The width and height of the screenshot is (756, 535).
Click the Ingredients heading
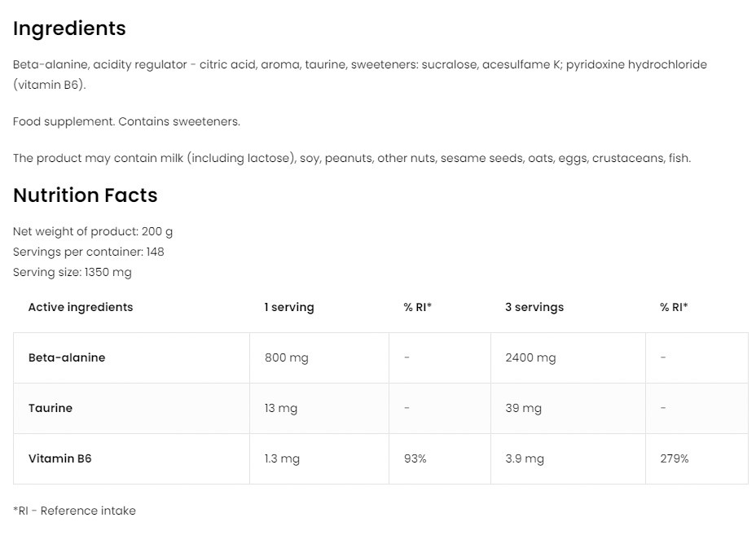[x=69, y=29]
